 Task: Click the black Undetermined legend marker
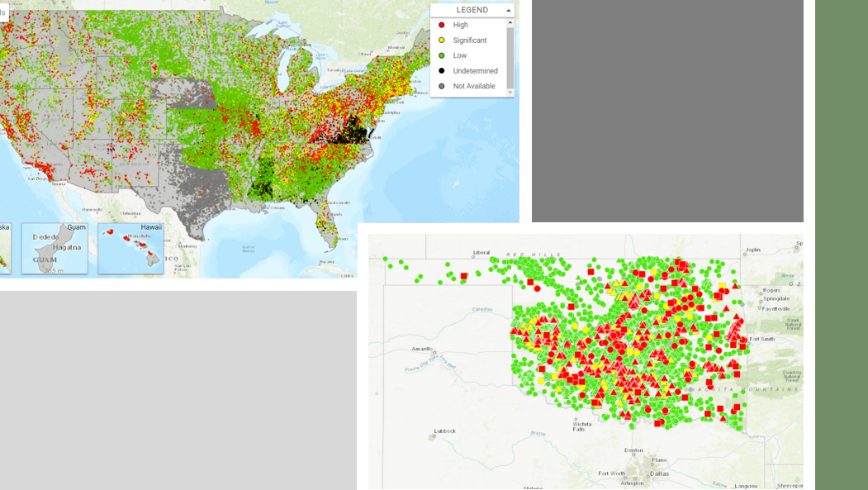(x=442, y=71)
